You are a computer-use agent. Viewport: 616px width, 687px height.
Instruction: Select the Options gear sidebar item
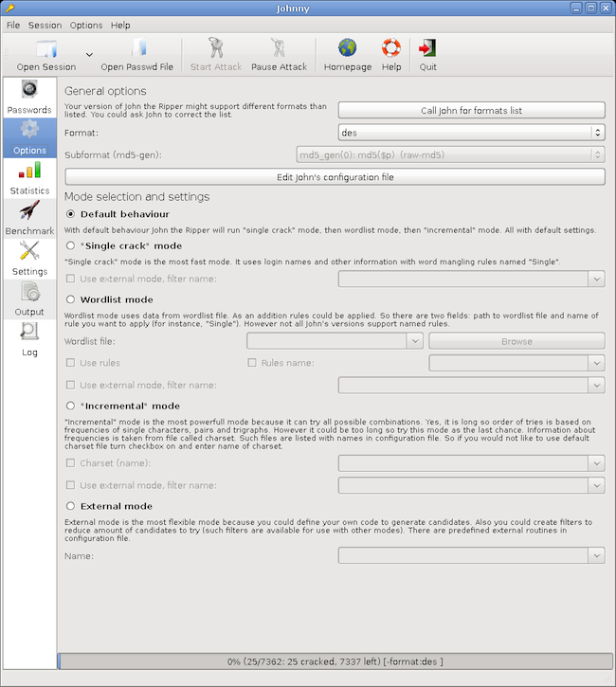click(29, 137)
